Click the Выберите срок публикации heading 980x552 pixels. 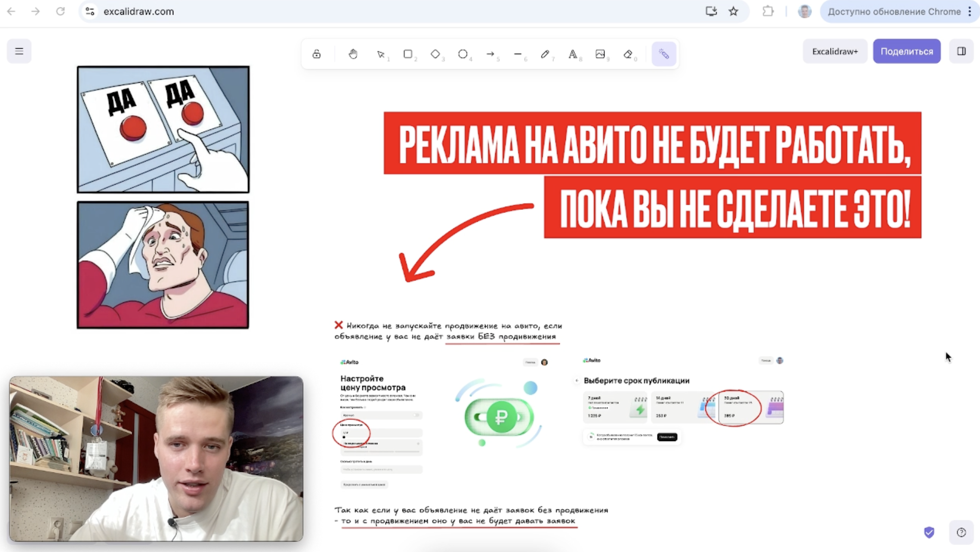click(637, 380)
